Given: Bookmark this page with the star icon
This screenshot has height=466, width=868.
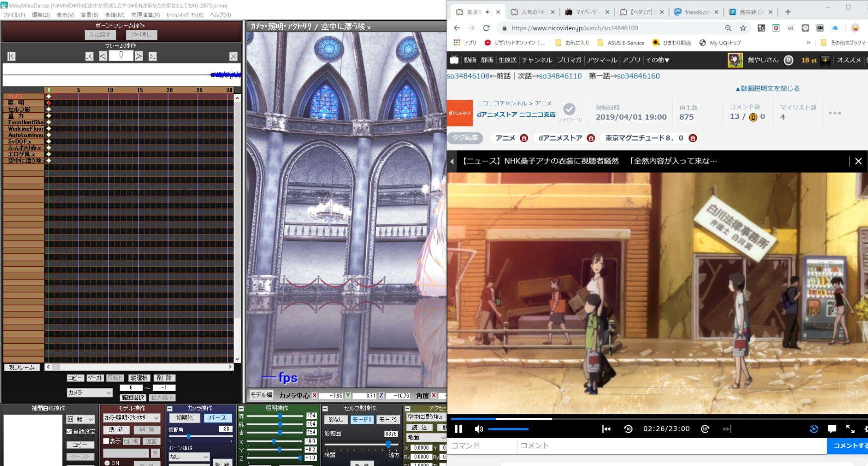Looking at the screenshot, I should 743,28.
